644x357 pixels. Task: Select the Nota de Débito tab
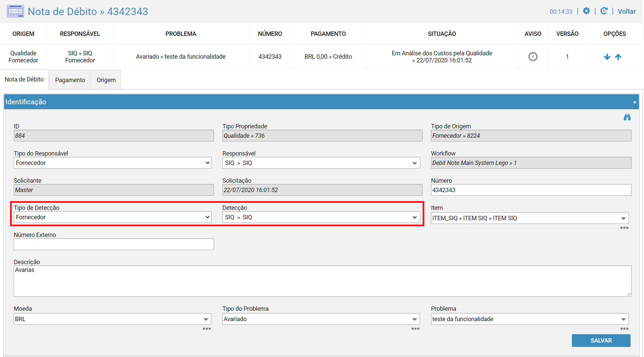point(24,79)
